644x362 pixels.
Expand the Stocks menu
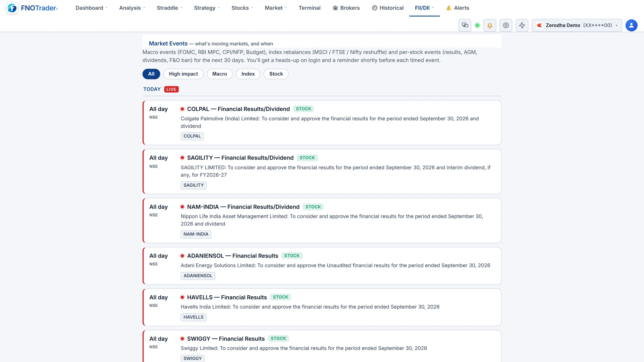pyautogui.click(x=242, y=8)
